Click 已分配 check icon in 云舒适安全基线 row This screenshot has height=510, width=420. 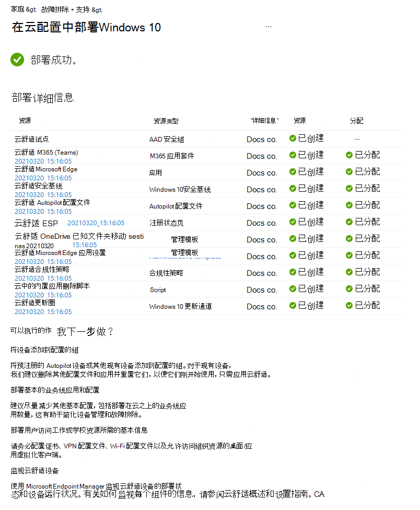(349, 188)
